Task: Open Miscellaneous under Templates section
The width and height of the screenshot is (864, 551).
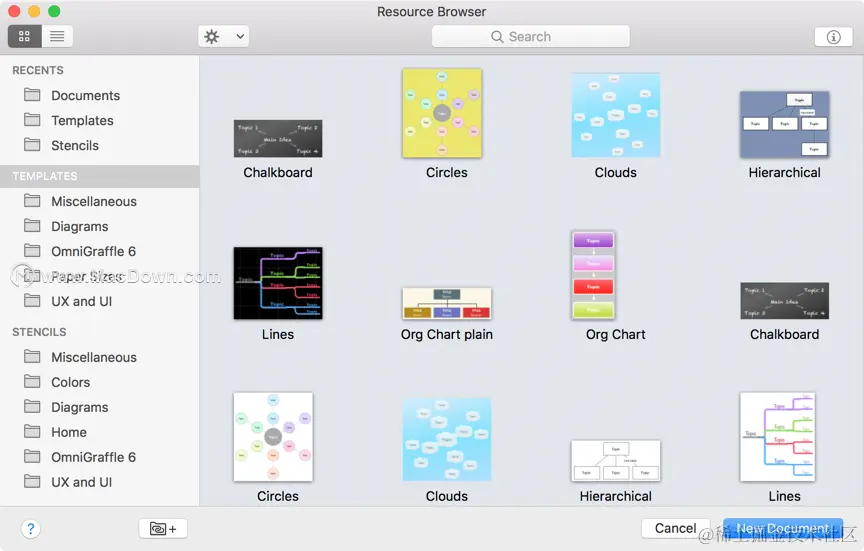Action: (x=94, y=202)
